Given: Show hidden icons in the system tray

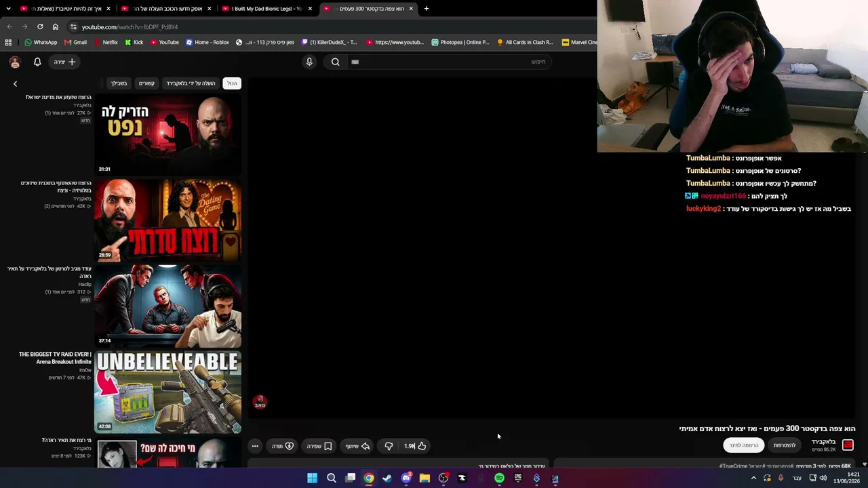Looking at the screenshot, I should [753, 478].
